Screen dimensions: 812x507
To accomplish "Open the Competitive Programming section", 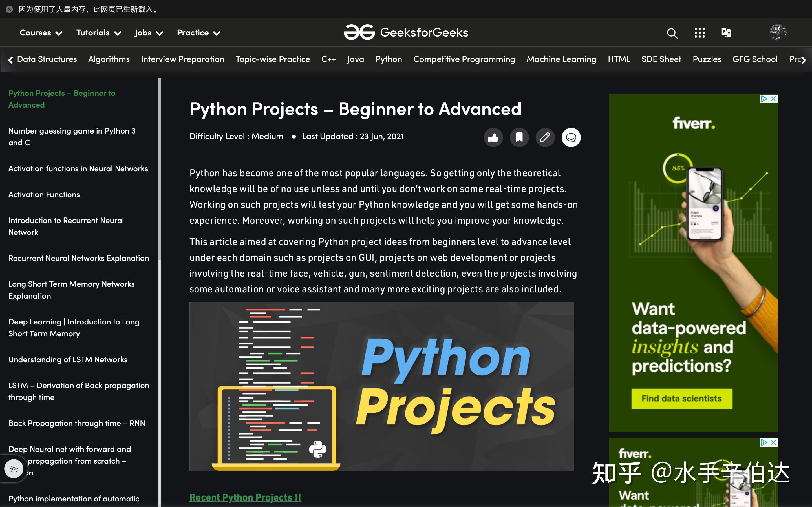I will pyautogui.click(x=464, y=59).
